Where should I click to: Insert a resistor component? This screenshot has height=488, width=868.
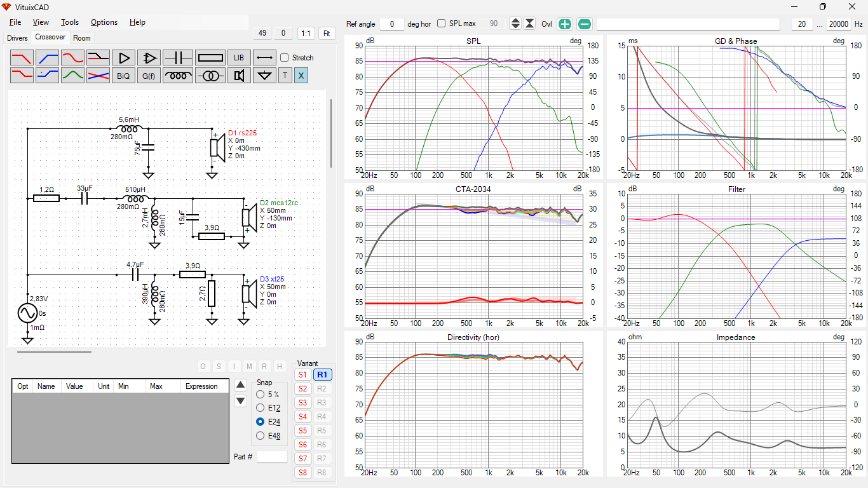click(210, 58)
